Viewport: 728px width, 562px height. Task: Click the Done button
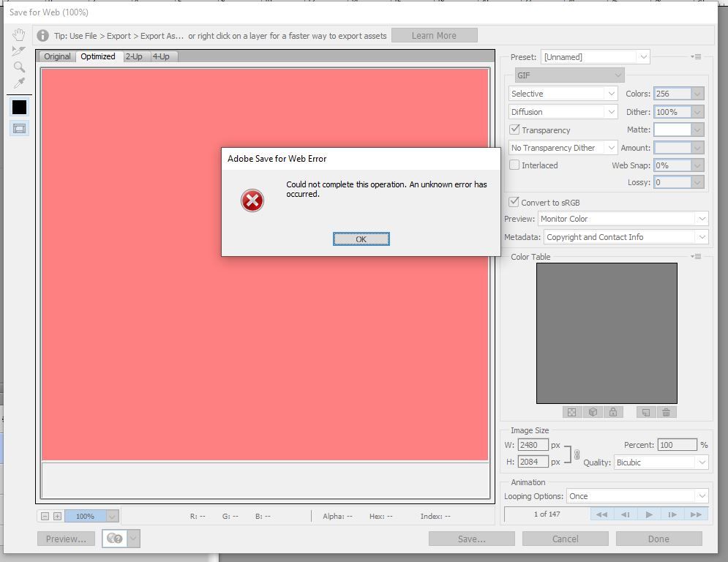click(658, 539)
